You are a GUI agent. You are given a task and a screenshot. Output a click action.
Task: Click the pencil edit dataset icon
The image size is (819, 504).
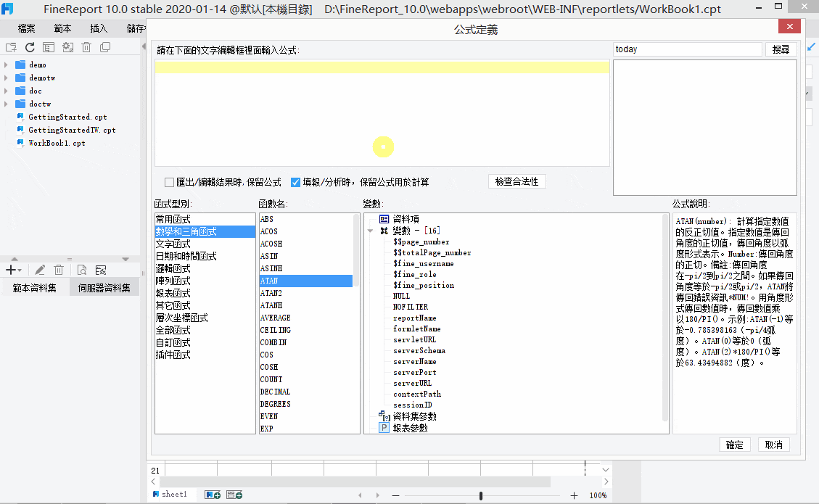(x=40, y=270)
